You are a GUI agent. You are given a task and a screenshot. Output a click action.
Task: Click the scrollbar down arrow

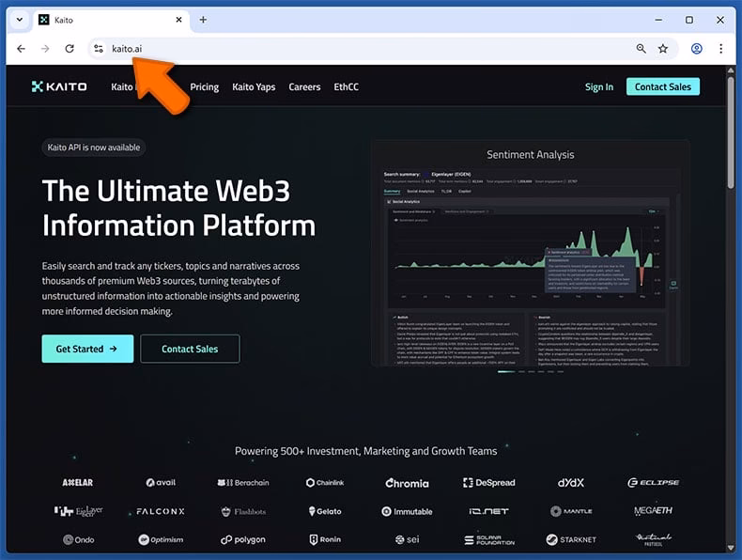coord(731,548)
